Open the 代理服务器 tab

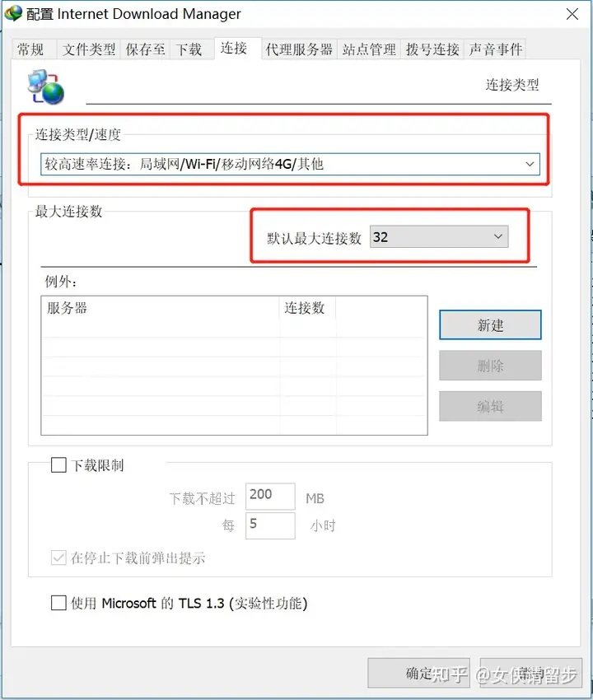(x=299, y=49)
